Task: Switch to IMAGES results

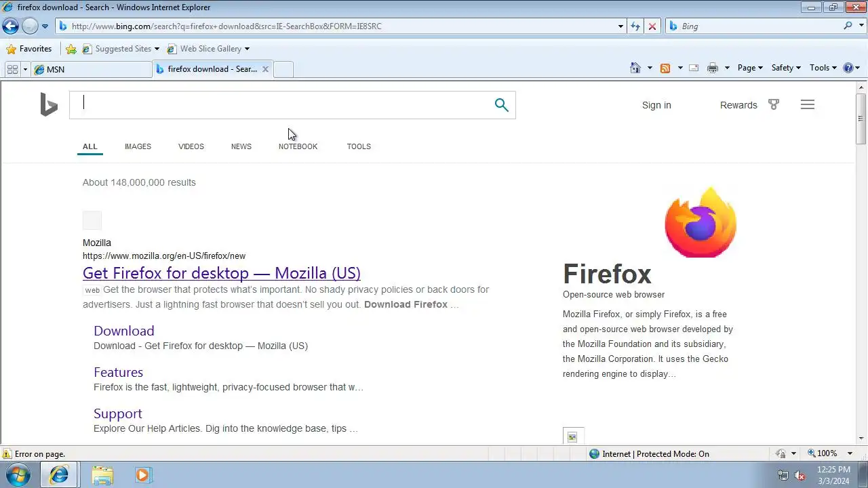Action: 138,146
